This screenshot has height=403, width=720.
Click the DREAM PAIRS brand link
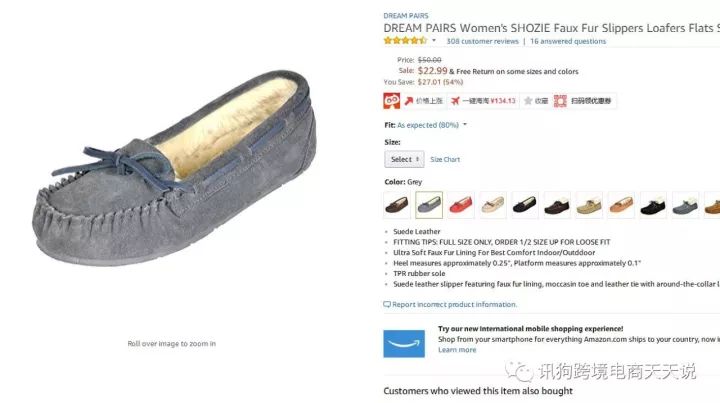406,16
